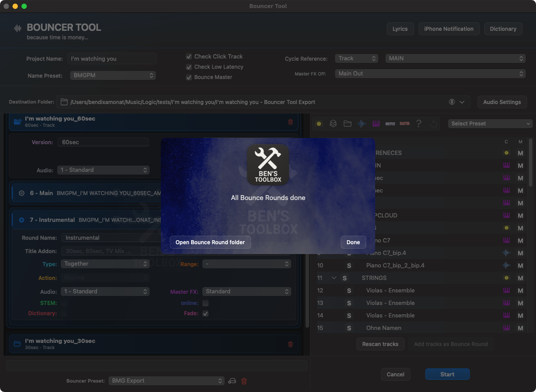The height and width of the screenshot is (392, 536).
Task: Click Open Bounce Round folder button
Action: click(x=210, y=242)
